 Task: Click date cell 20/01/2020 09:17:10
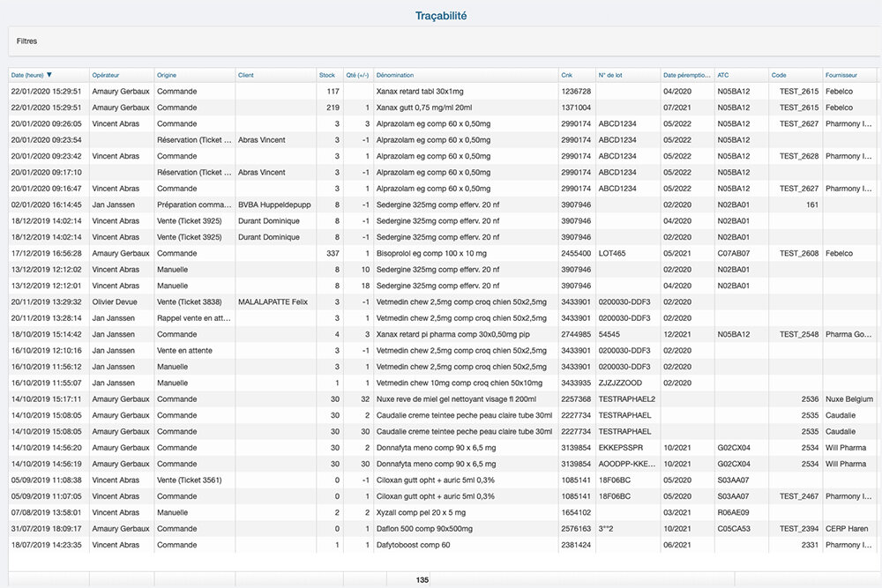pyautogui.click(x=46, y=172)
